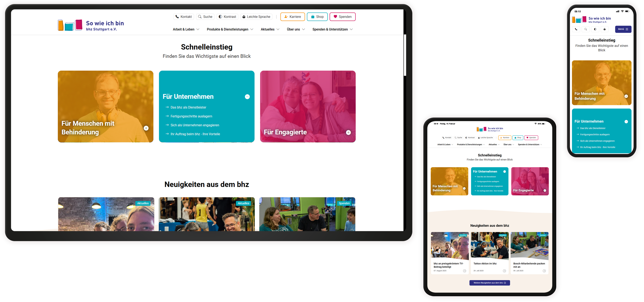Open the Menü on the phone mockup
Screen dimensions: 644x302
(623, 29)
